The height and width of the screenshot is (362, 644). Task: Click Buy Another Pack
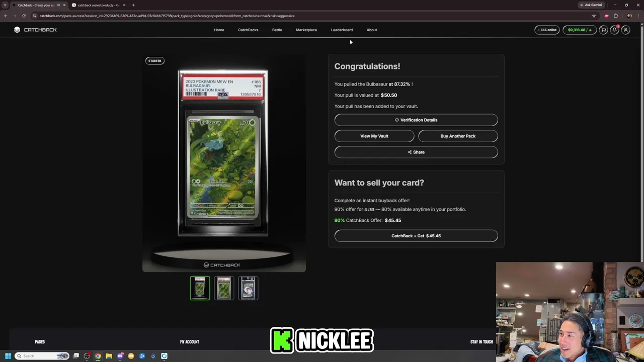458,136
